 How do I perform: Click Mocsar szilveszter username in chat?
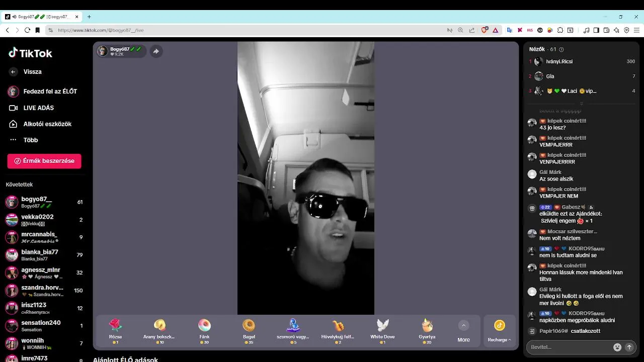pyautogui.click(x=572, y=231)
